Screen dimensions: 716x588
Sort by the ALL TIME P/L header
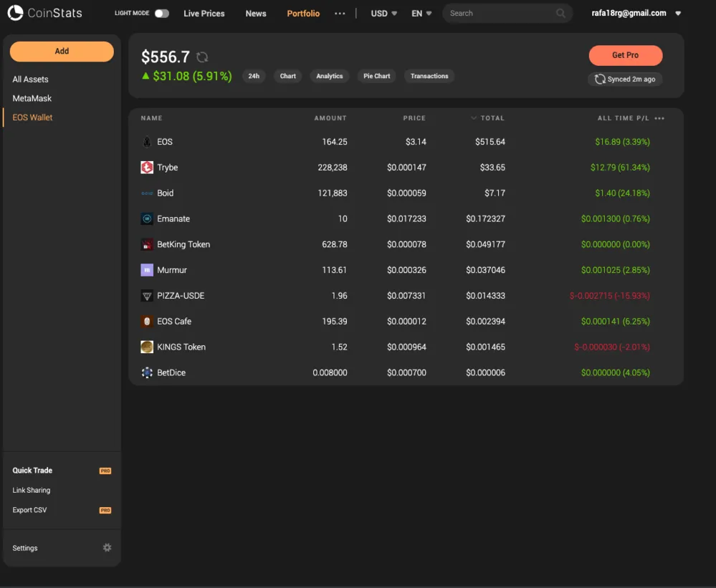pyautogui.click(x=624, y=118)
